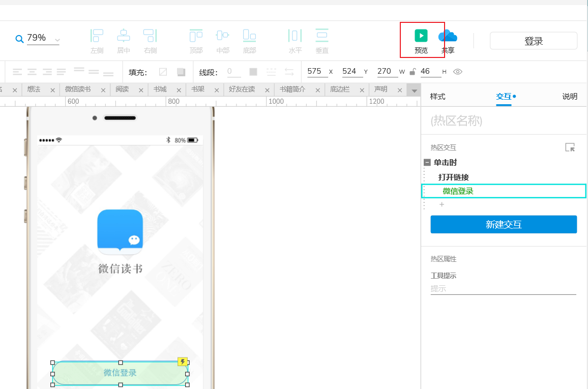Set text align right icon
Image resolution: width=588 pixels, height=389 pixels.
coord(47,72)
